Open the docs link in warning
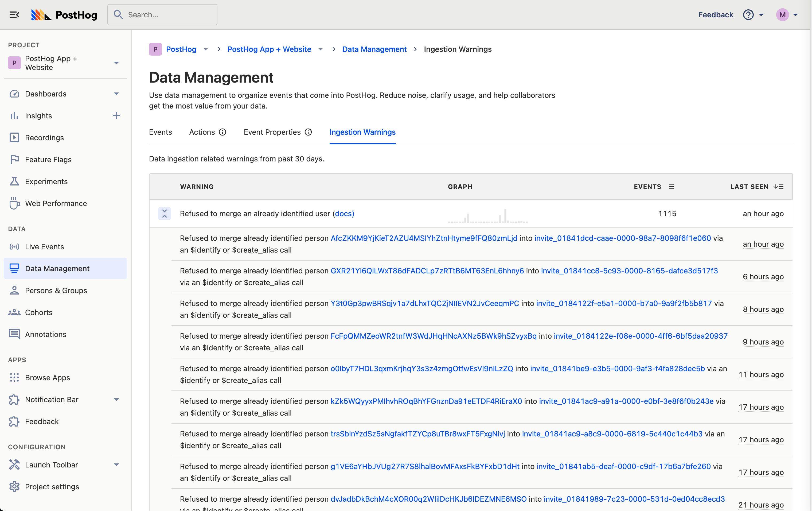 343,214
